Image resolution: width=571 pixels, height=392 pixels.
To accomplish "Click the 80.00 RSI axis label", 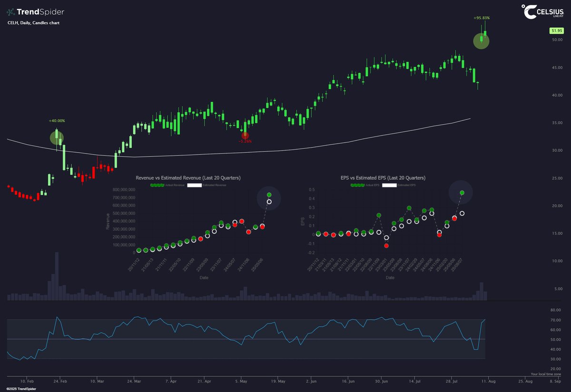I will 557,309.
